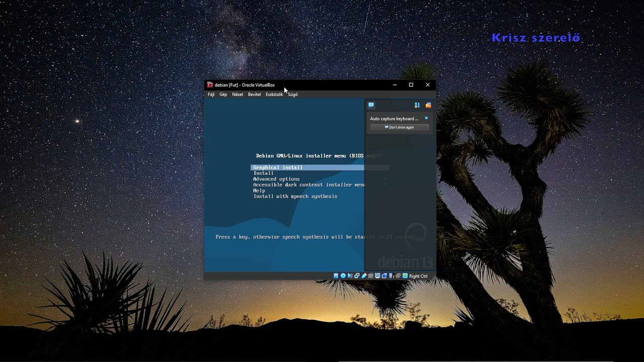Click the Auto capture keyboard notification text

[394, 119]
